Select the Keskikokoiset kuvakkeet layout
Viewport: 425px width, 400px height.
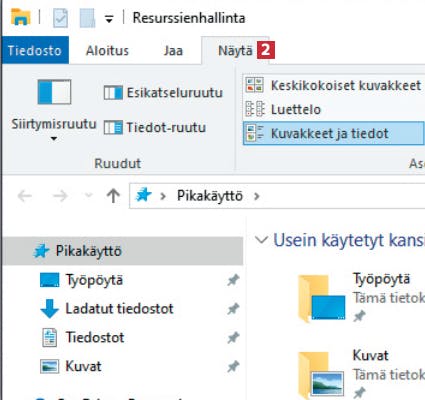[334, 85]
